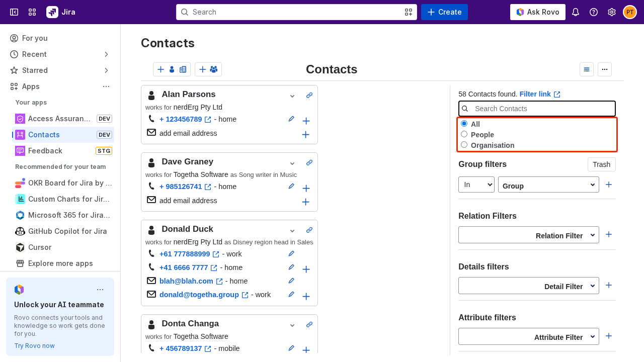Expand Alan Parsons contact details
This screenshot has height=362, width=644.
292,96
